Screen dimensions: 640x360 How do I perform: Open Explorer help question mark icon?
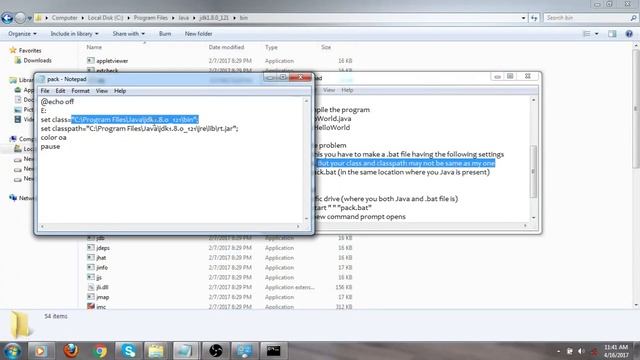pos(629,34)
